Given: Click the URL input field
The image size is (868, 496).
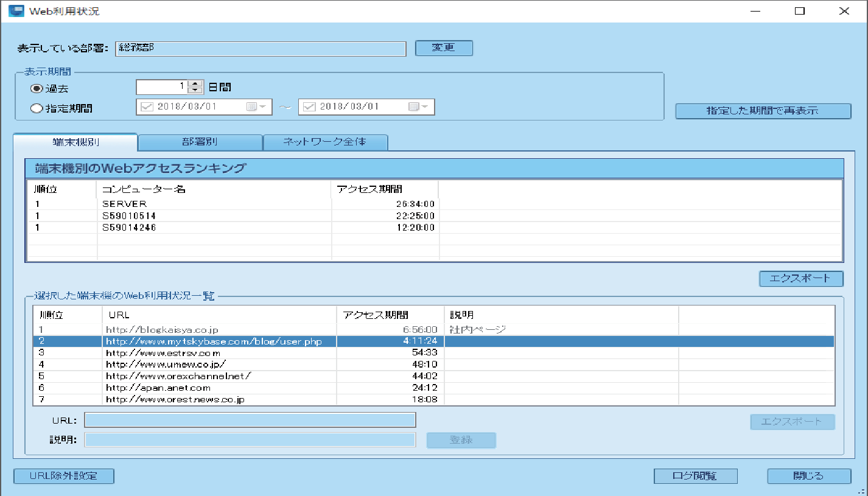Looking at the screenshot, I should click(x=250, y=420).
